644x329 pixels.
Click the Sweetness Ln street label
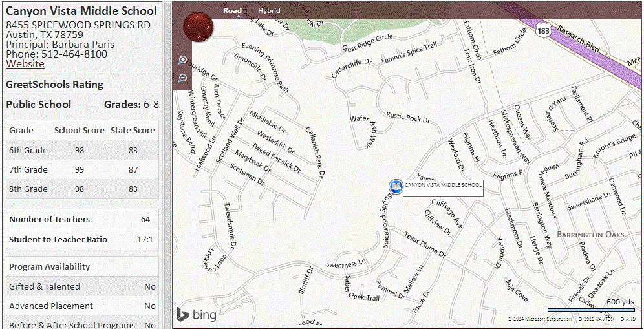tap(345, 264)
